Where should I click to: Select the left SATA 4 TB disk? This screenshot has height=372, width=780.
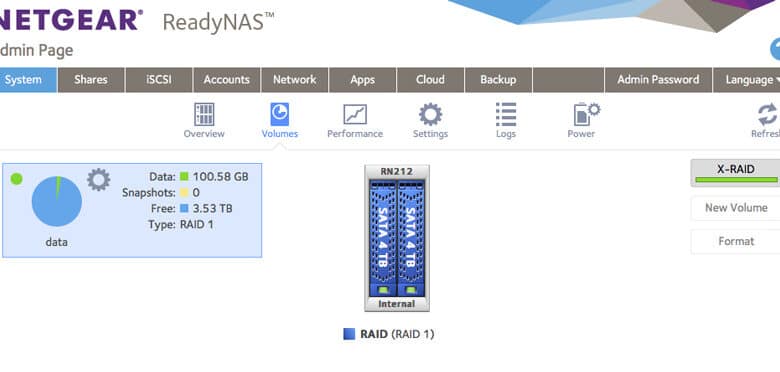383,239
